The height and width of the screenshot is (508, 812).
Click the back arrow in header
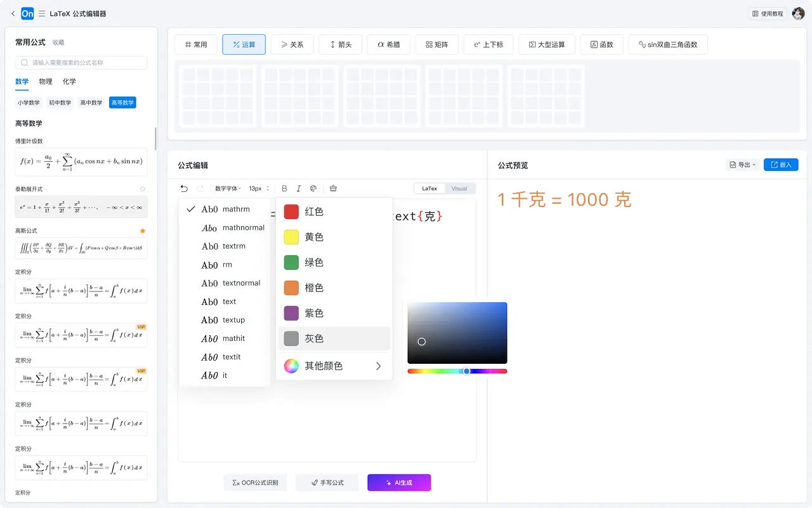pyautogui.click(x=13, y=13)
